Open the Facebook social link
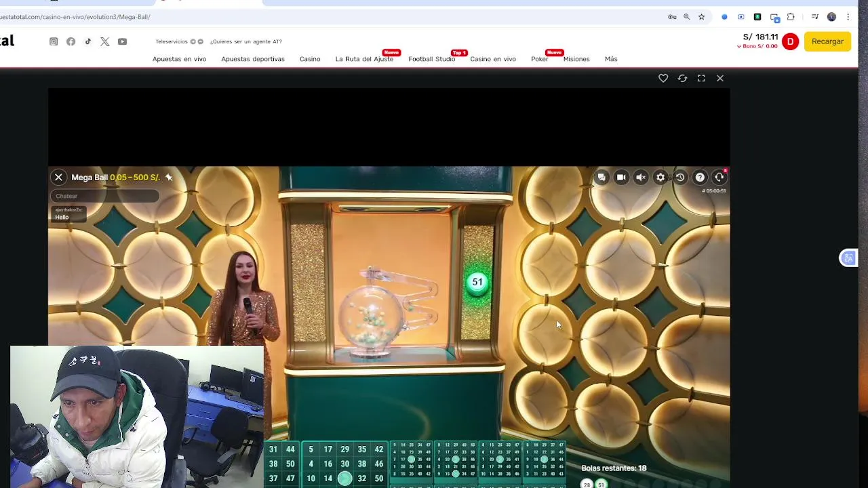 pos(71,41)
